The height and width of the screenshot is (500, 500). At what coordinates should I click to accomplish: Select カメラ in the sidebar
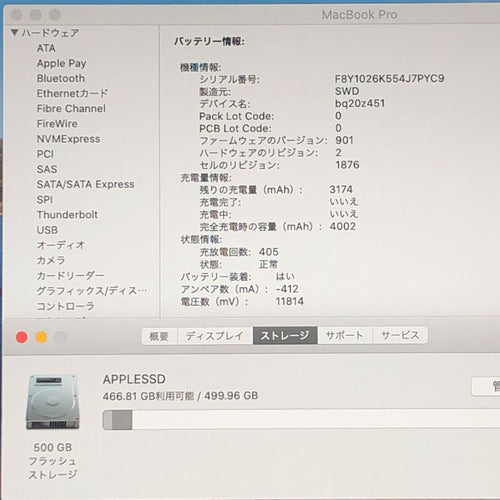tap(51, 260)
